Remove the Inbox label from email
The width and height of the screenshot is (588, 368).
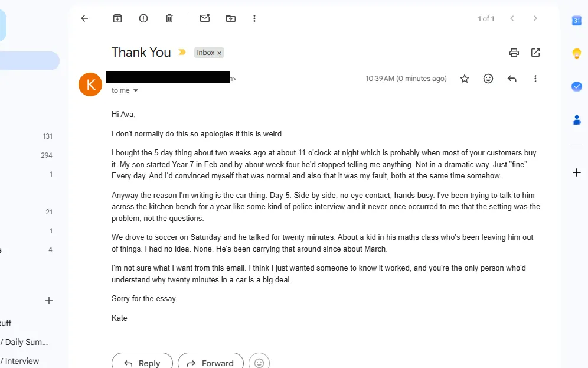click(x=220, y=53)
